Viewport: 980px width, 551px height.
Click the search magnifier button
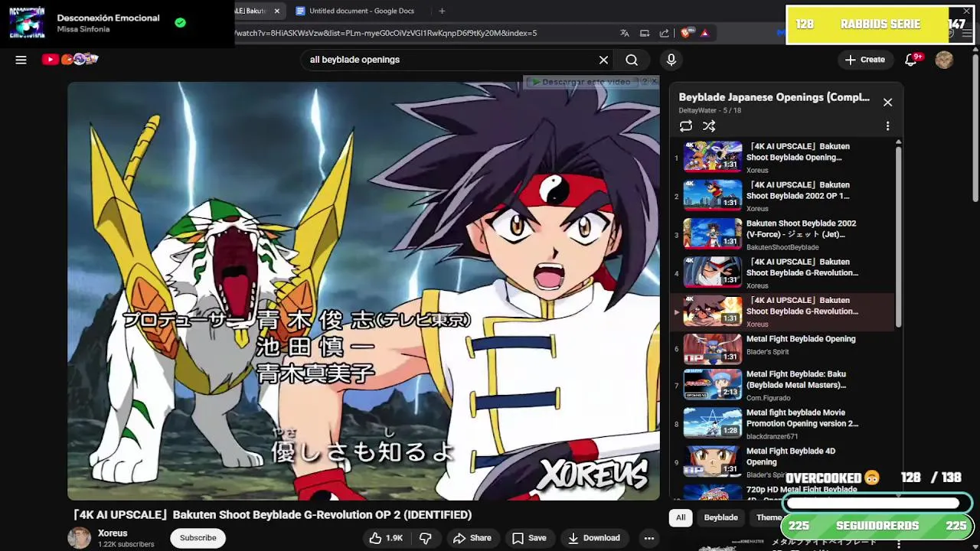click(632, 60)
